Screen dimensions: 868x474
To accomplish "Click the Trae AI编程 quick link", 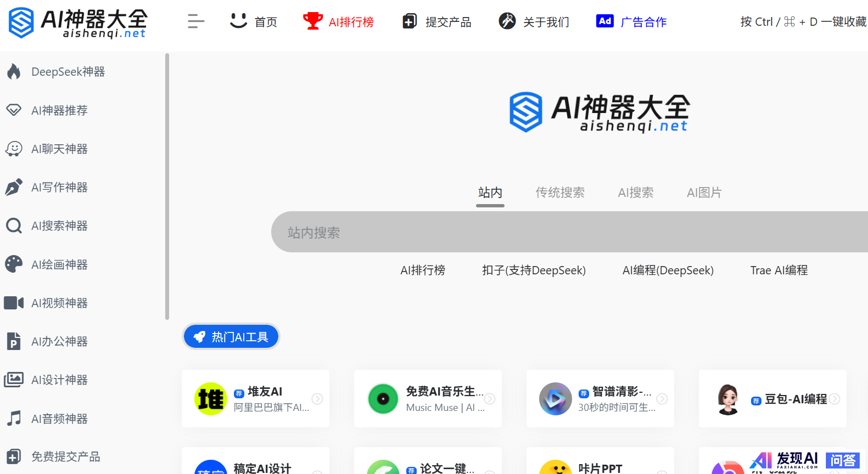I will (779, 270).
